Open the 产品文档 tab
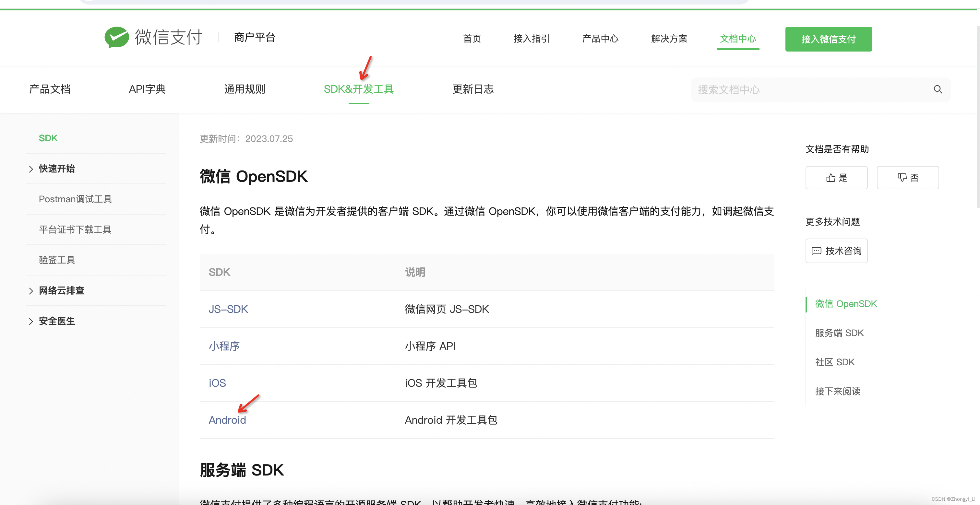Image resolution: width=980 pixels, height=505 pixels. coord(50,89)
